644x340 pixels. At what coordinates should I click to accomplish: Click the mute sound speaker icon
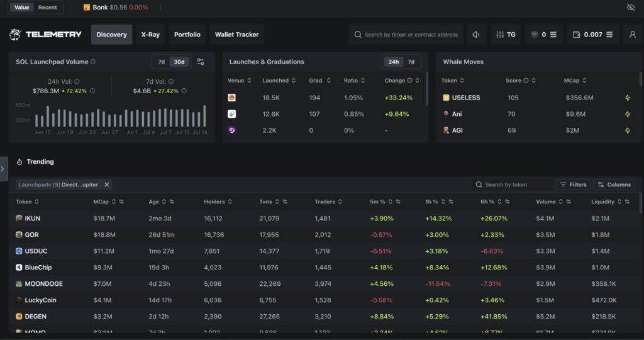pyautogui.click(x=476, y=35)
